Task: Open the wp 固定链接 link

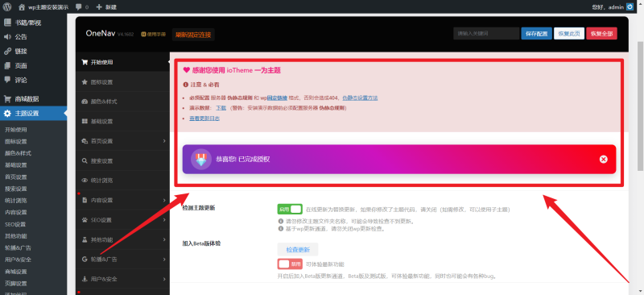Action: pos(277,98)
